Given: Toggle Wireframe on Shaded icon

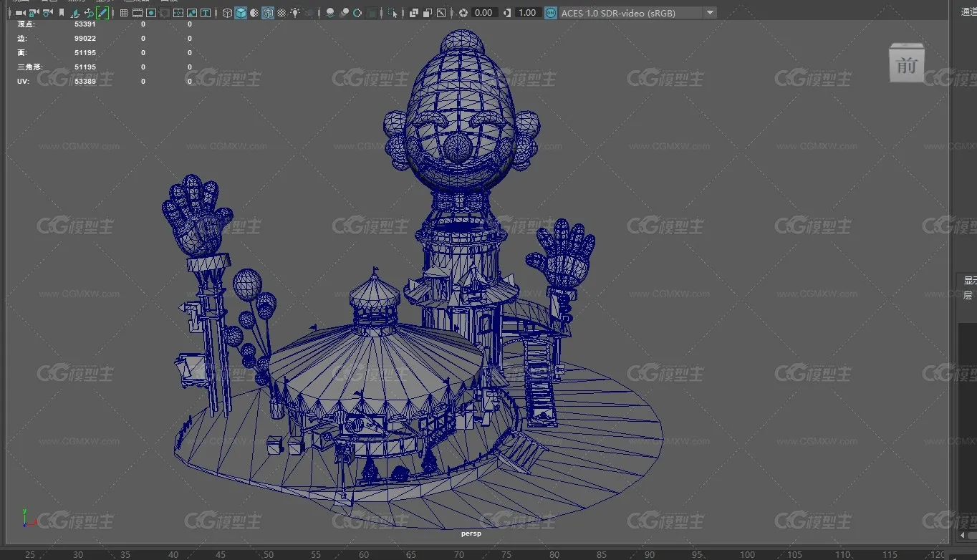Looking at the screenshot, I should pyautogui.click(x=268, y=13).
